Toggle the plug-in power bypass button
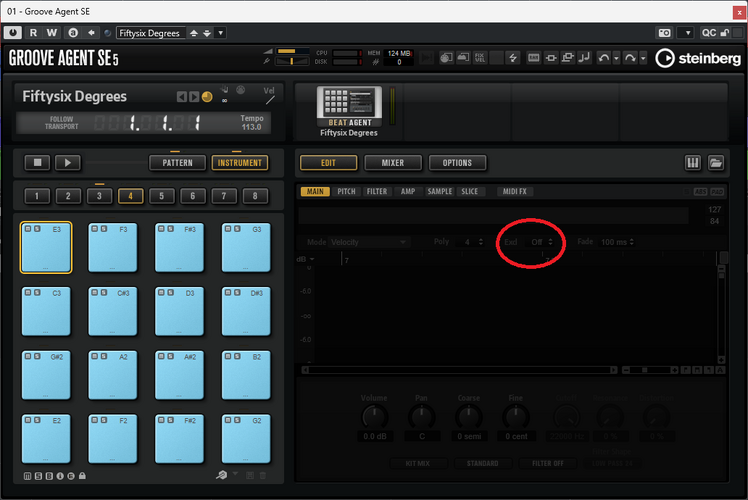Viewport: 748px width, 500px height. pyautogui.click(x=13, y=33)
